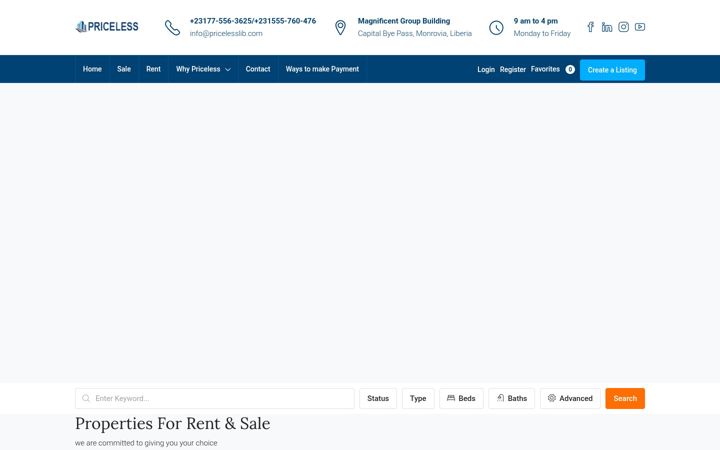The image size is (720, 450).
Task: Expand the Advanced search options
Action: (570, 399)
